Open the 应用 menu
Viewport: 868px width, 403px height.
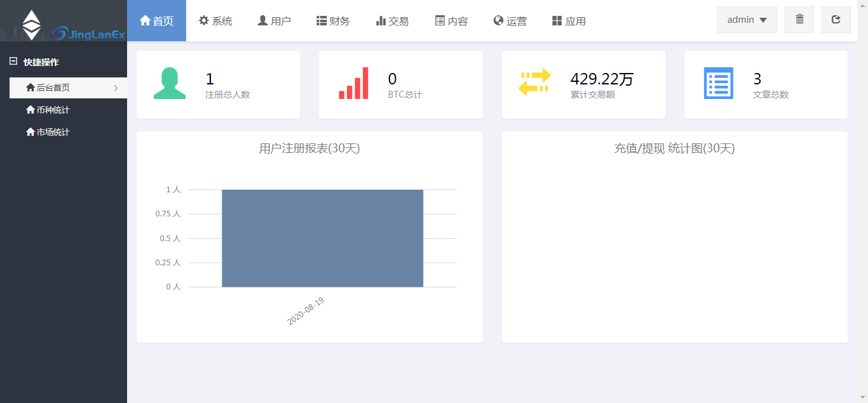click(569, 21)
